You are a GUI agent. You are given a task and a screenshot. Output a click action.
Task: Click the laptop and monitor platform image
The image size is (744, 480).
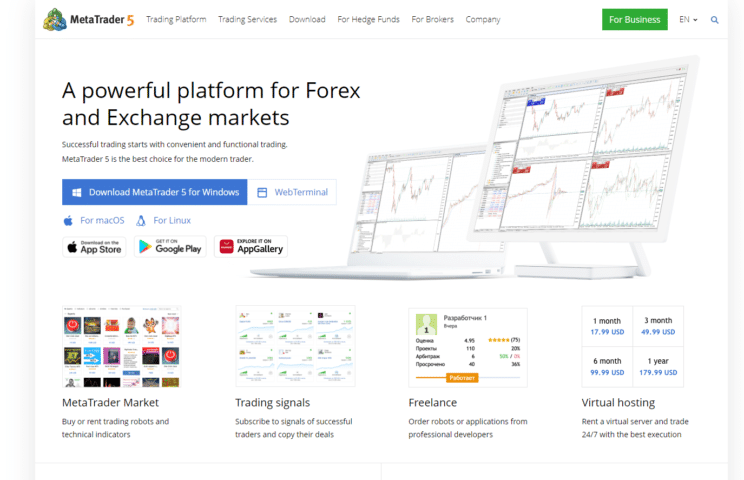tap(474, 168)
